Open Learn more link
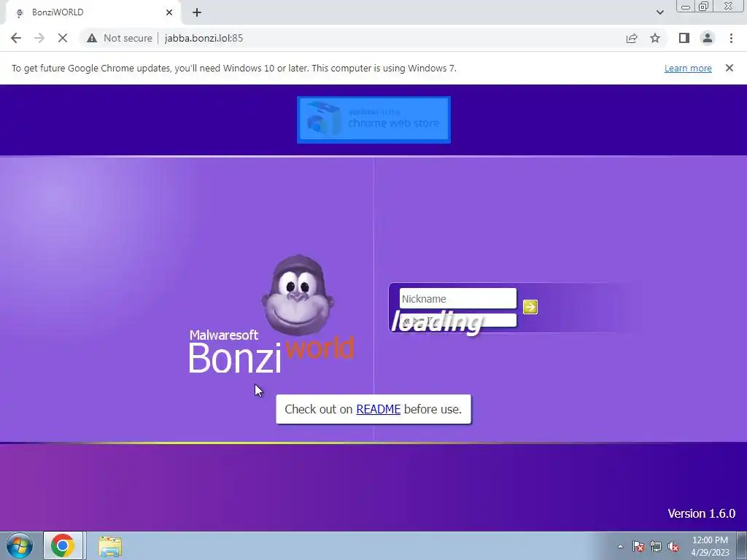The width and height of the screenshot is (747, 560). (x=688, y=68)
